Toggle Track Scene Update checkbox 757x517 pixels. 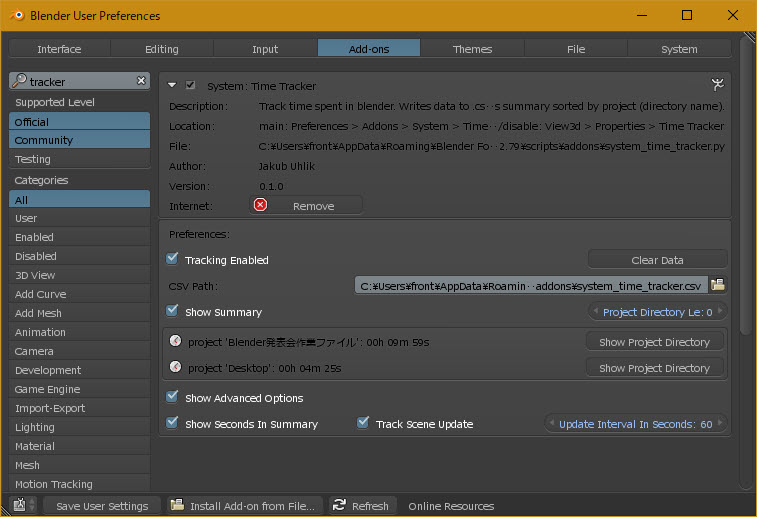(363, 423)
